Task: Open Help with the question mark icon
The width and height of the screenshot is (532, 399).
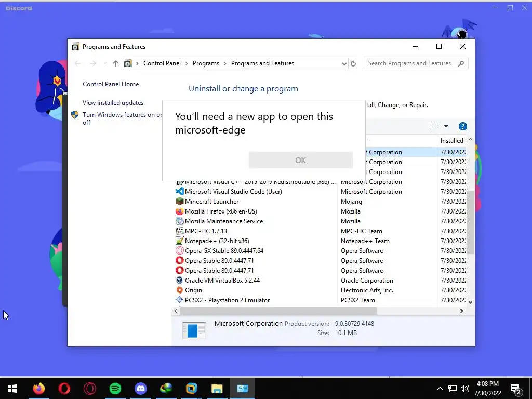Action: [462, 126]
